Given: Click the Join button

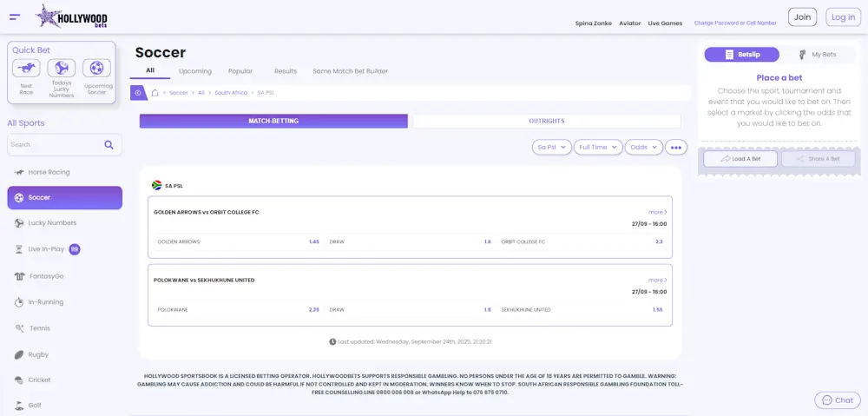Looking at the screenshot, I should 802,17.
